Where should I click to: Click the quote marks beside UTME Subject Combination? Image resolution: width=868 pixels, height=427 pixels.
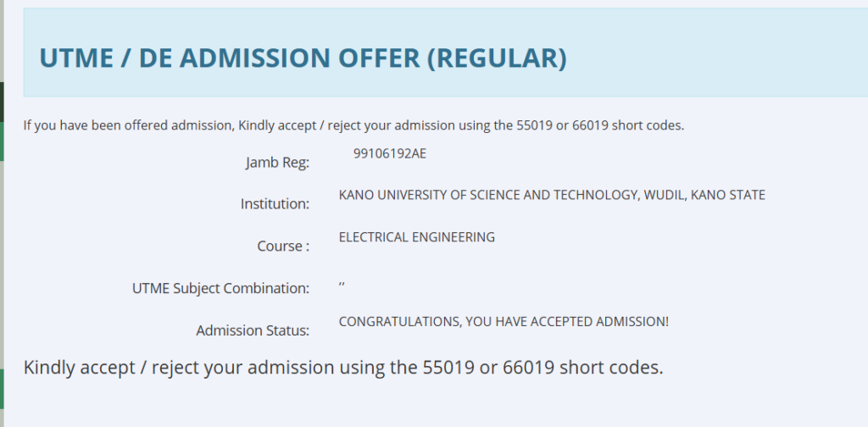pyautogui.click(x=342, y=286)
